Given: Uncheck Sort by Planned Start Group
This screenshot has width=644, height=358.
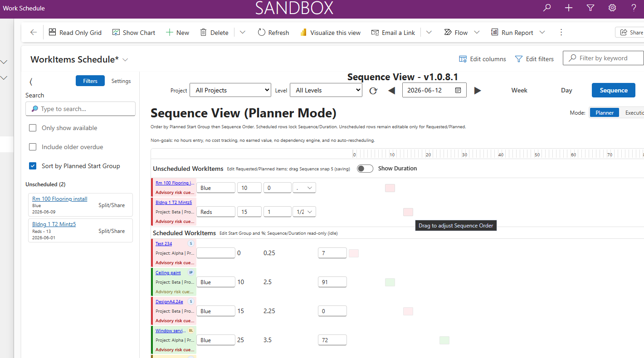Looking at the screenshot, I should tap(33, 166).
